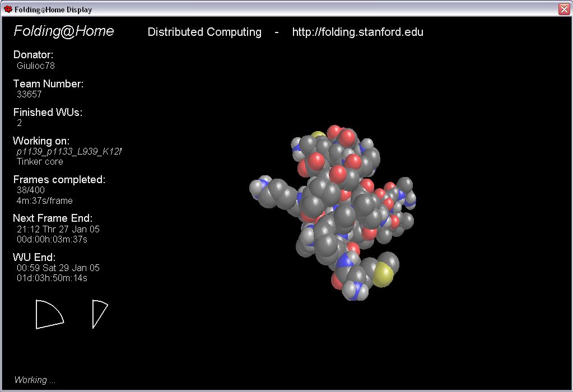Click the countdown 00d:00h:03m:37s

(52, 240)
